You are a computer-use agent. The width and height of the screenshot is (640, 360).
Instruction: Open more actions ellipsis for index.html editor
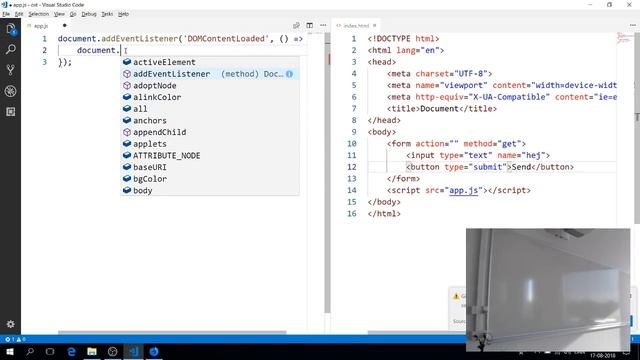(633, 25)
